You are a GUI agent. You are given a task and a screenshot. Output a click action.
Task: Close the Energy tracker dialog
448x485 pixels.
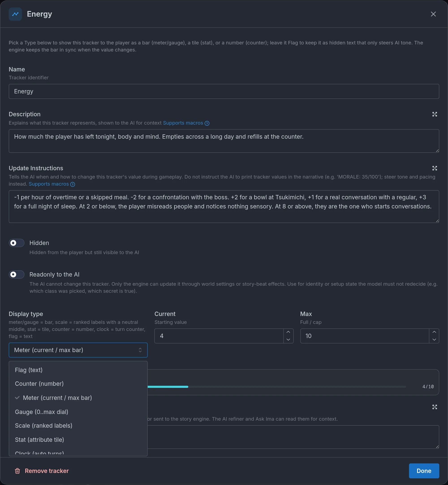click(x=433, y=14)
